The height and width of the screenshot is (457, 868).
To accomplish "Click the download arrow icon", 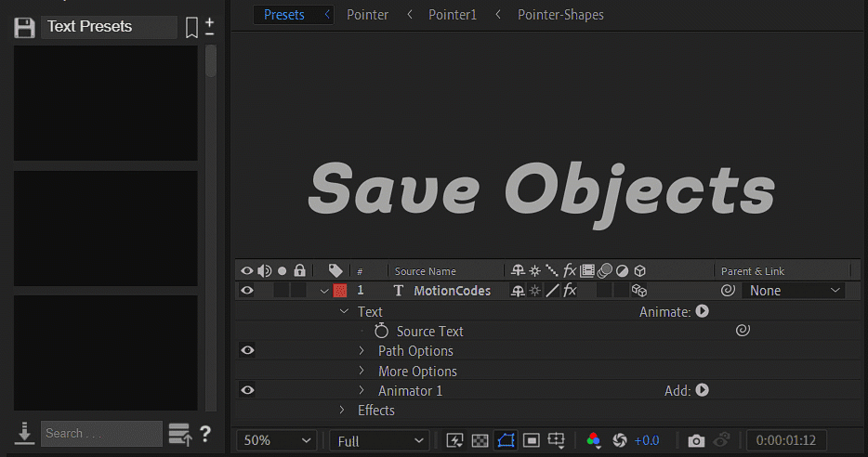I will pyautogui.click(x=24, y=433).
